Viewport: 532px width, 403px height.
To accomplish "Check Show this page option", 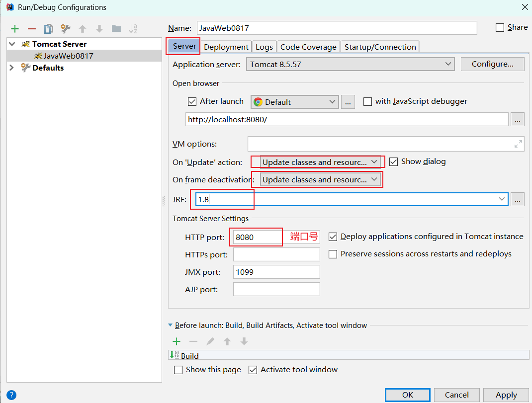I will pyautogui.click(x=178, y=370).
